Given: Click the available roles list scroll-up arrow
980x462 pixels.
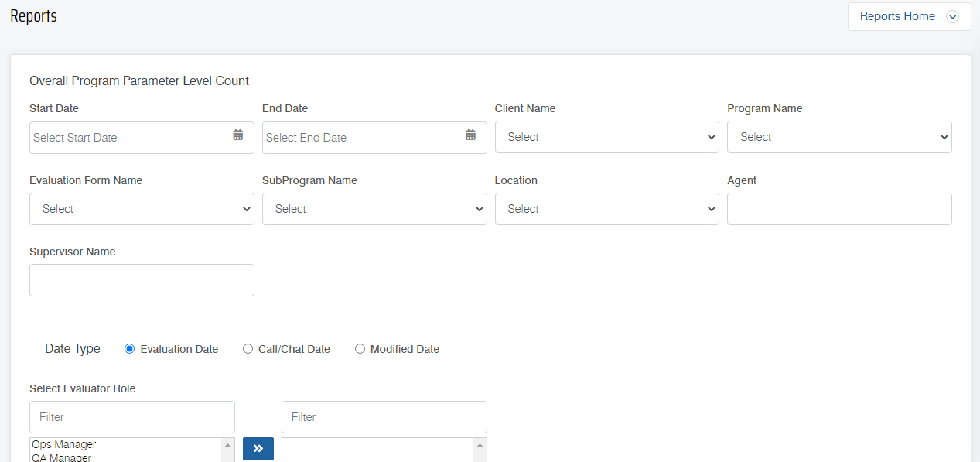Looking at the screenshot, I should pyautogui.click(x=228, y=445).
